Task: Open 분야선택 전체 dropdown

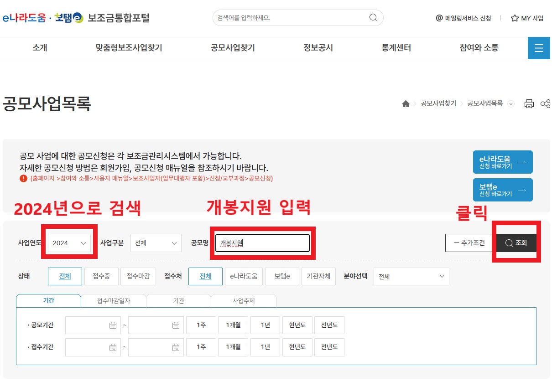Action: [411, 276]
